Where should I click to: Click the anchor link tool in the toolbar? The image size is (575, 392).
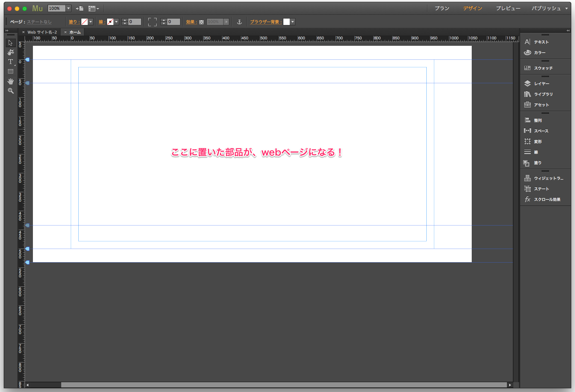[x=239, y=22]
